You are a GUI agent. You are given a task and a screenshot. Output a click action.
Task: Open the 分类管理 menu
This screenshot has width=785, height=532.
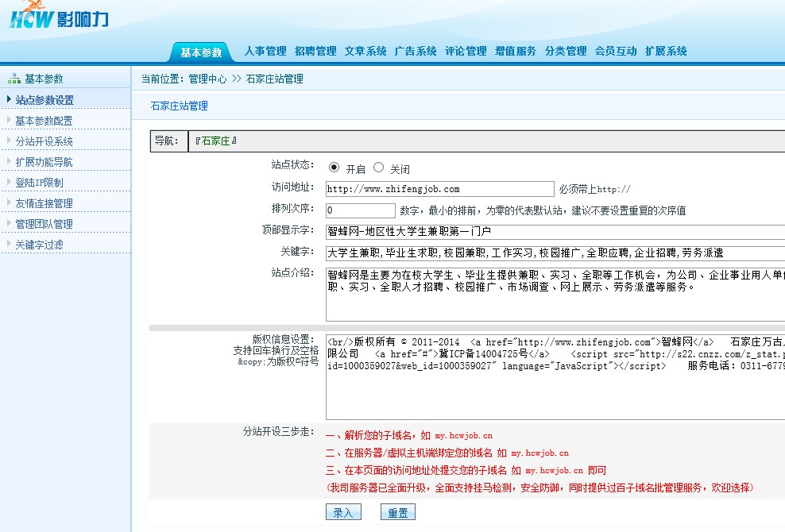point(566,51)
